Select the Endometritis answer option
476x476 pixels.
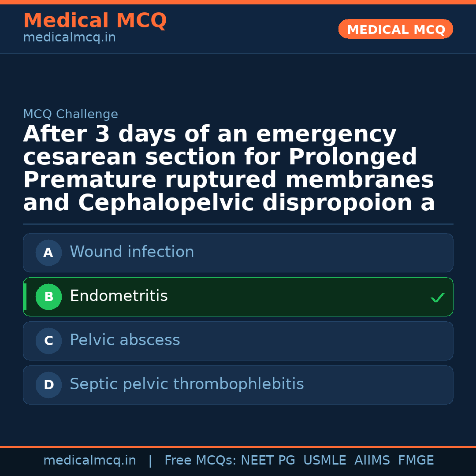(119, 296)
